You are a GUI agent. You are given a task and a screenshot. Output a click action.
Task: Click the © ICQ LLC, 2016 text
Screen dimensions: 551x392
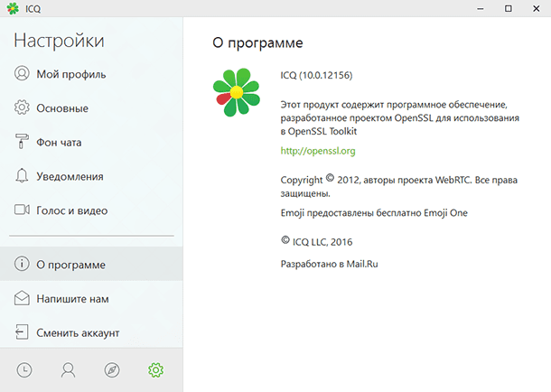(x=317, y=241)
